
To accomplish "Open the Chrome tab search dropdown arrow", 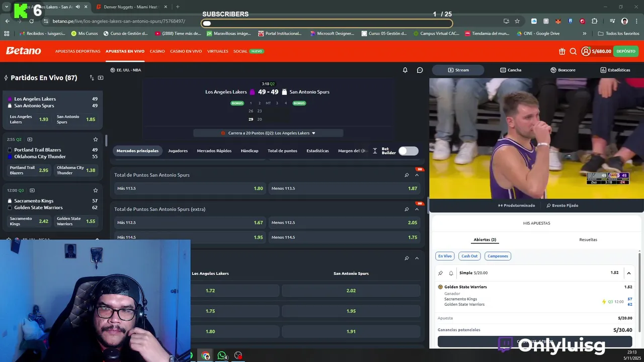I will coord(7,7).
